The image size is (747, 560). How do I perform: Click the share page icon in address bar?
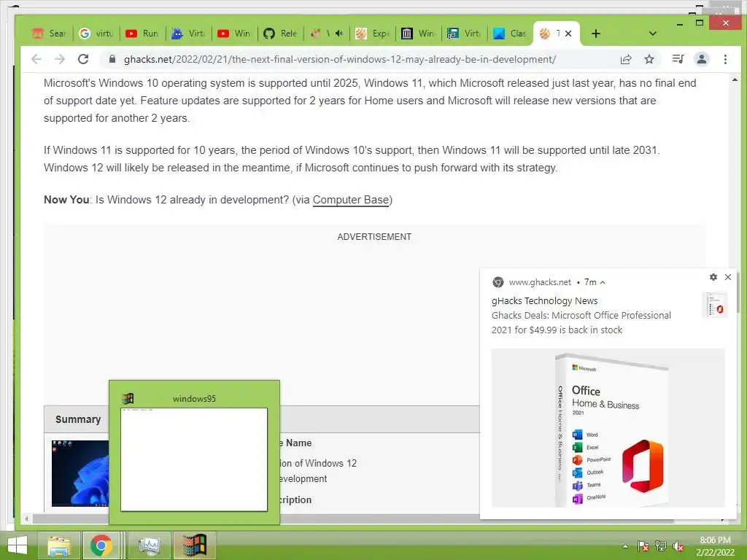(x=625, y=59)
